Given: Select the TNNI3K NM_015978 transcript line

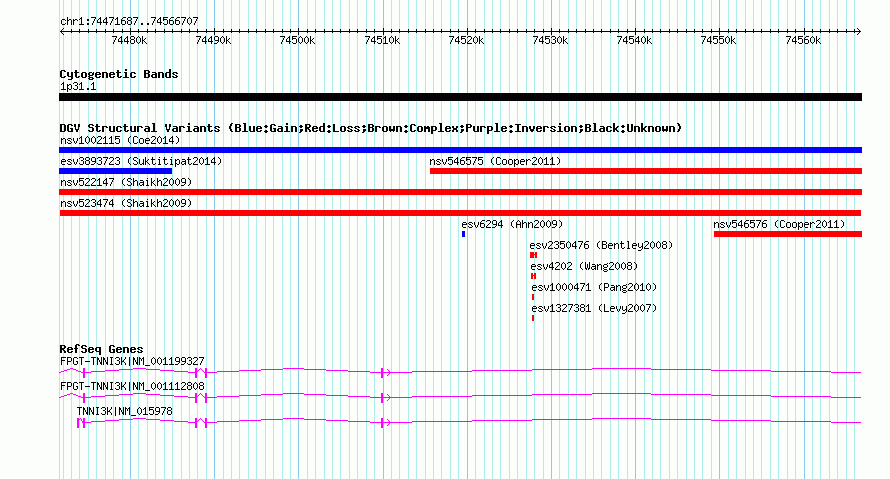Looking at the screenshot, I should [x=469, y=422].
